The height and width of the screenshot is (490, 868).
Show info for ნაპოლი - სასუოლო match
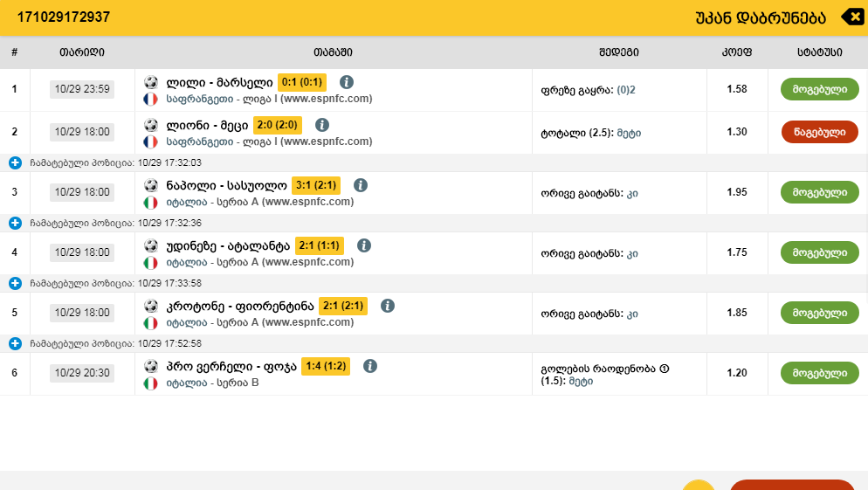pos(361,185)
